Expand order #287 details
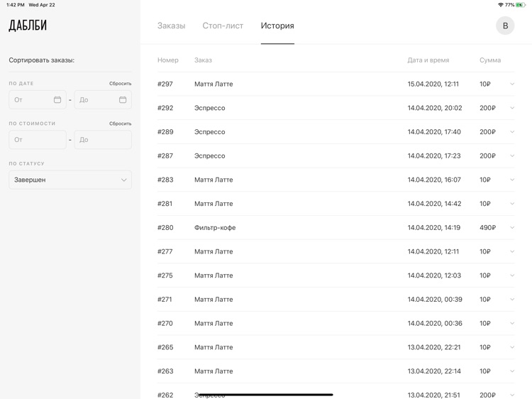Viewport: 532px width, 399px height. point(512,155)
